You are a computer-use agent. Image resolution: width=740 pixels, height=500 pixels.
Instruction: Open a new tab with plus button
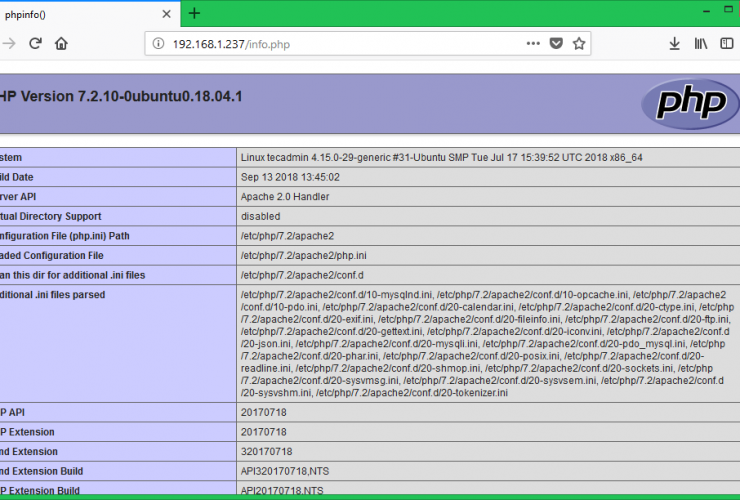point(194,13)
